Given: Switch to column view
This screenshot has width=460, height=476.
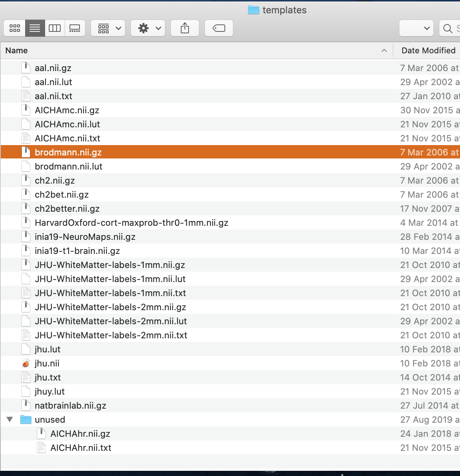Looking at the screenshot, I should [55, 28].
